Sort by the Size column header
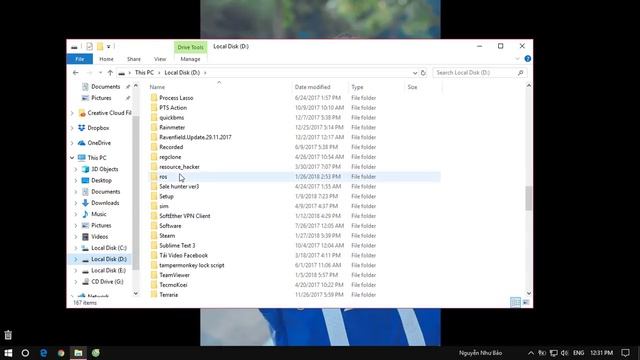640x360 pixels. point(412,87)
